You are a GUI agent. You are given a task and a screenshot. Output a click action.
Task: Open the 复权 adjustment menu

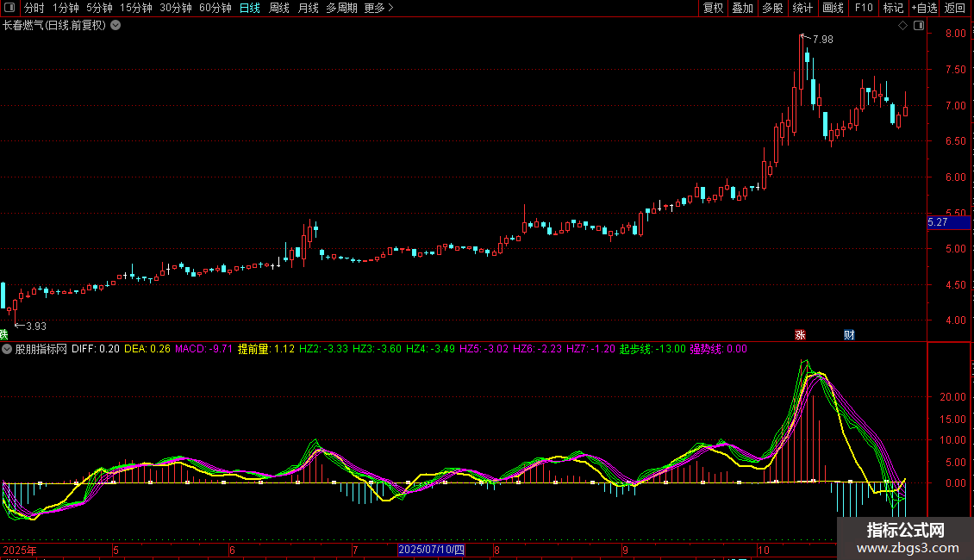pyautogui.click(x=713, y=8)
